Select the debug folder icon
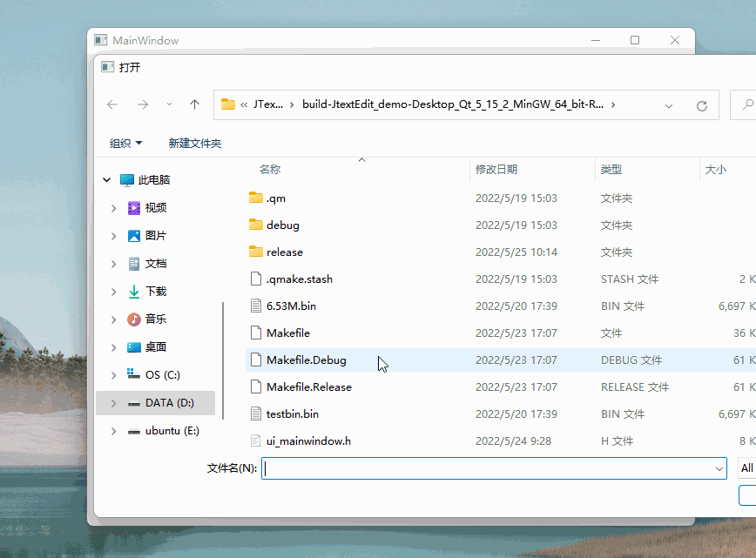Viewport: 756px width, 558px height. (256, 225)
